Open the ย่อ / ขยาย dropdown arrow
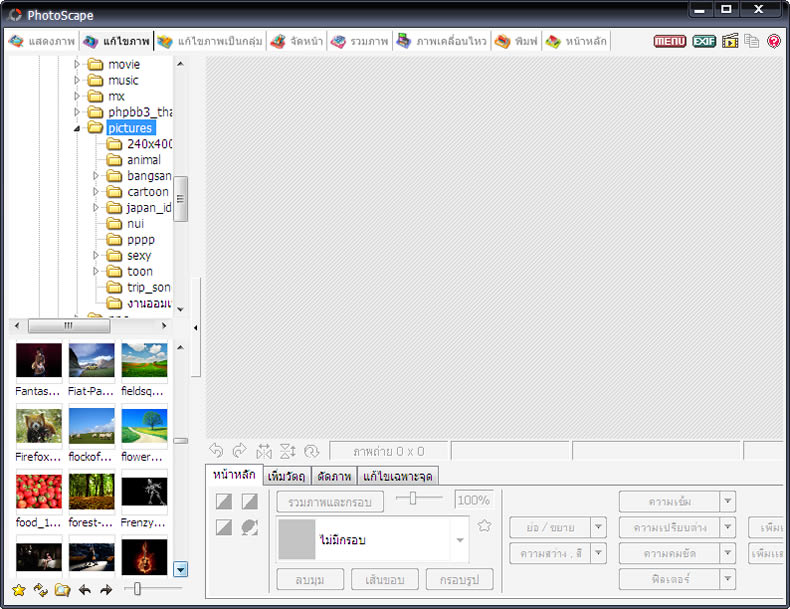 point(598,527)
